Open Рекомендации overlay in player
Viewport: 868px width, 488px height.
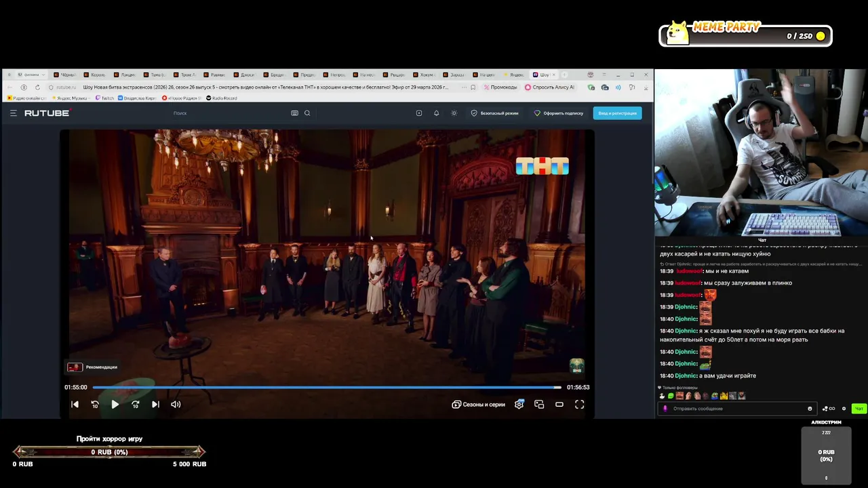pos(93,367)
